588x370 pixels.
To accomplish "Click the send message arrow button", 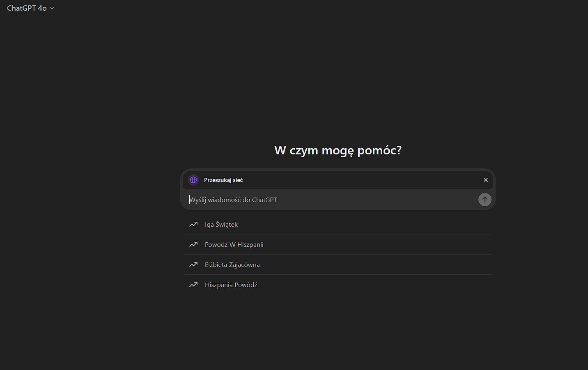I will pos(485,200).
